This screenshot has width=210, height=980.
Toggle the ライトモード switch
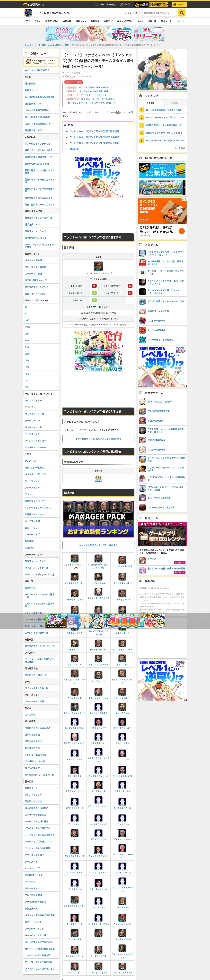click(138, 13)
